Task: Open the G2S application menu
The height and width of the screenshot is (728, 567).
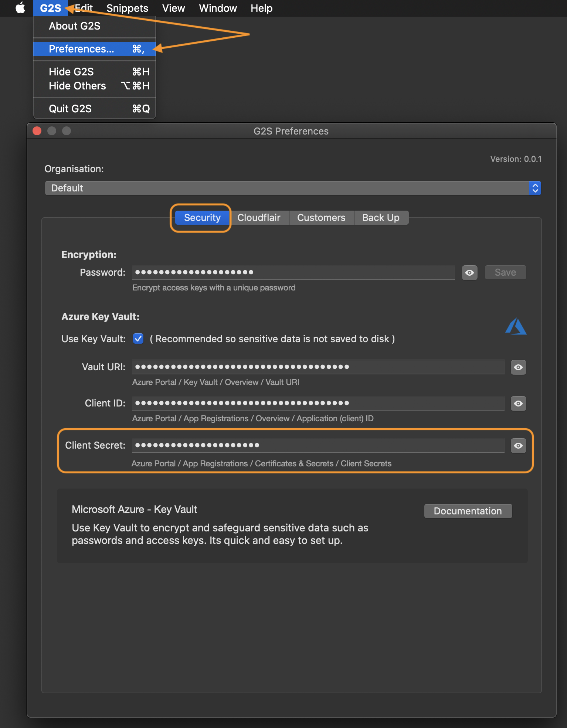Action: pyautogui.click(x=51, y=8)
